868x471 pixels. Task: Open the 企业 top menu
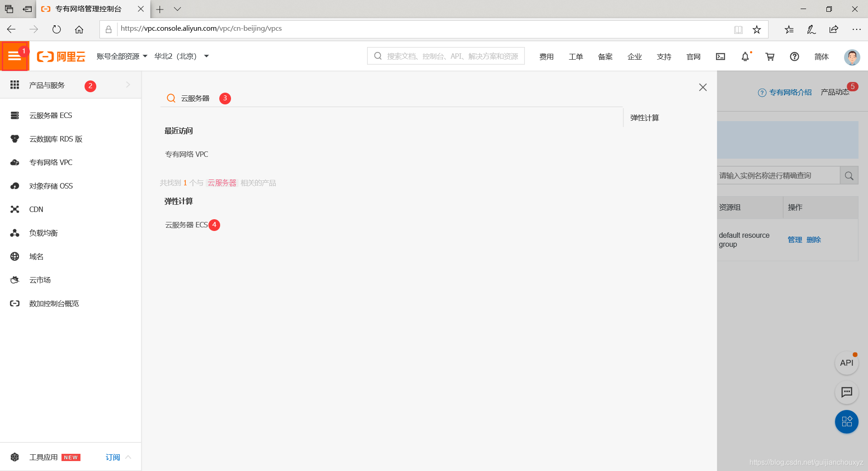(x=634, y=57)
